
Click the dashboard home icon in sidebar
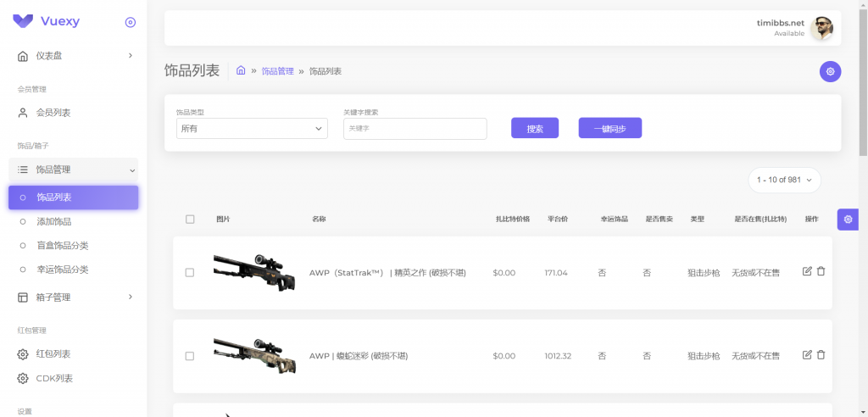23,56
